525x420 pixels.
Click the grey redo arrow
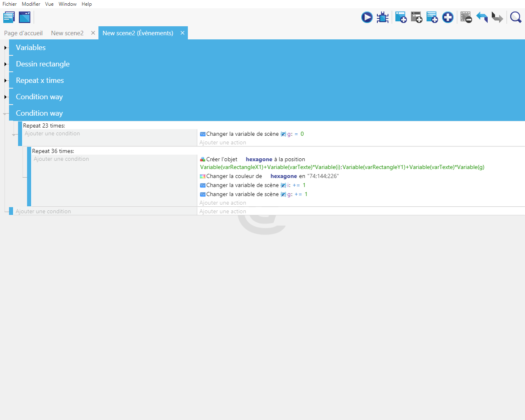point(497,17)
